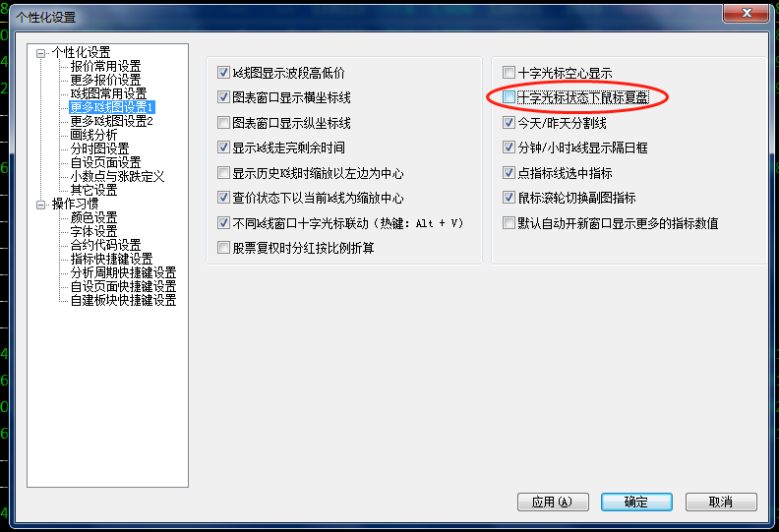Uncheck 鼠标滚轮切换副图指标
The image size is (779, 532).
click(509, 198)
